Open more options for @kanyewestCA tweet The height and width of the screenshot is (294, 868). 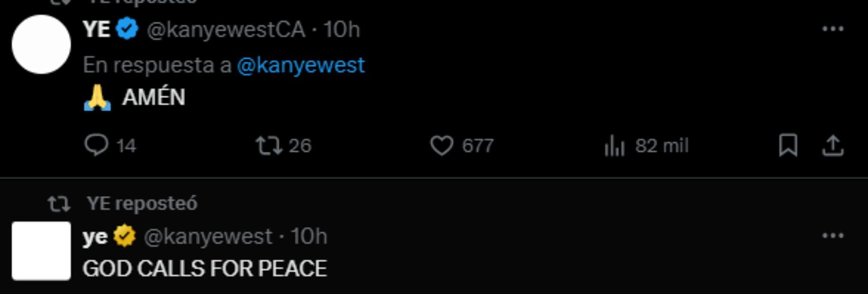832,29
